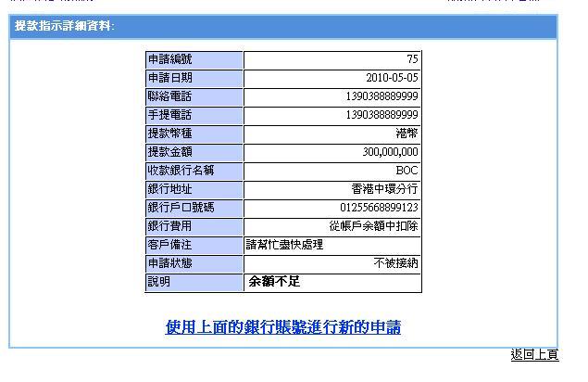Click the link 使用上面的銀行賬號進行新的申請

[282, 327]
